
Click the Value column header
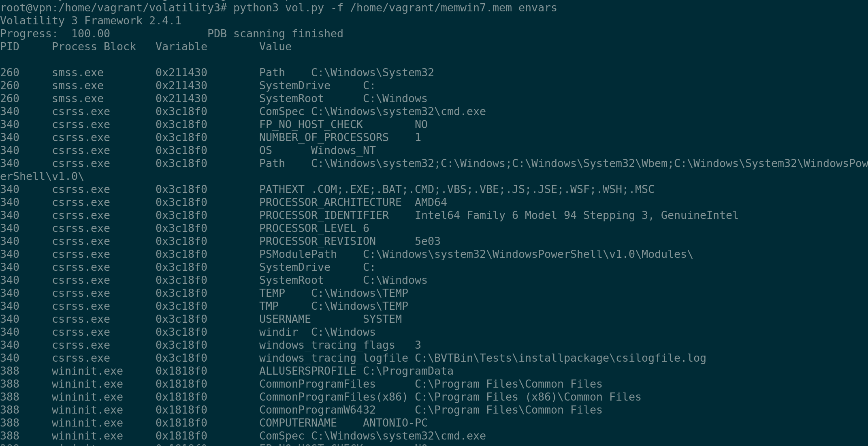275,47
